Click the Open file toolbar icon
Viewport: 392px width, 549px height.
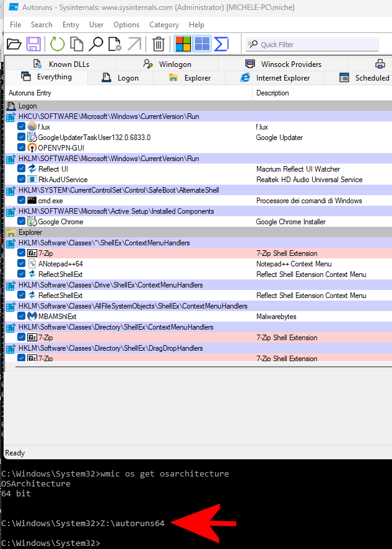point(14,44)
